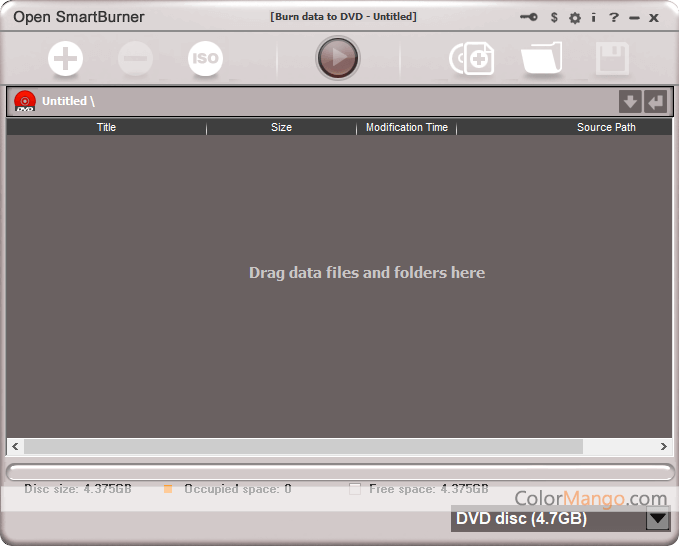
Task: Click the red DVD disc icon
Action: point(25,101)
